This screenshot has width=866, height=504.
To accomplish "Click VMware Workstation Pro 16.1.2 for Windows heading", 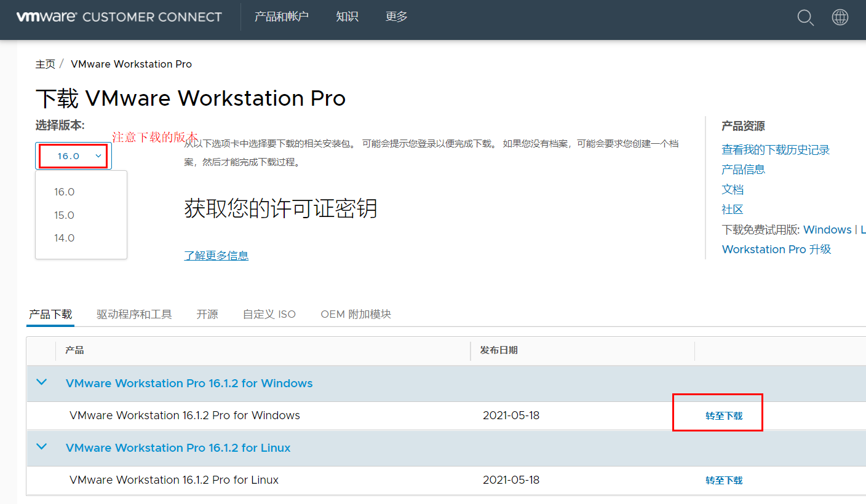I will point(189,384).
